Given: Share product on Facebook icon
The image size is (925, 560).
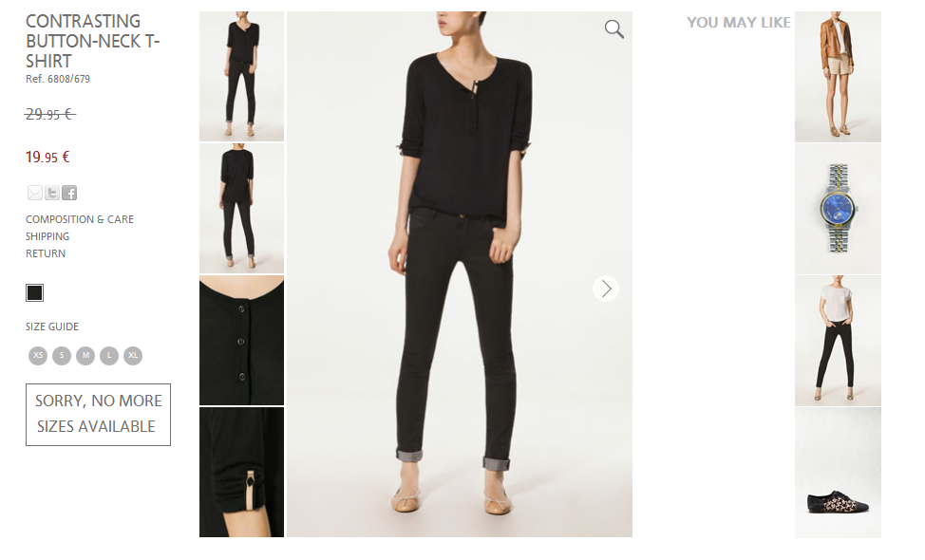Looking at the screenshot, I should [69, 193].
